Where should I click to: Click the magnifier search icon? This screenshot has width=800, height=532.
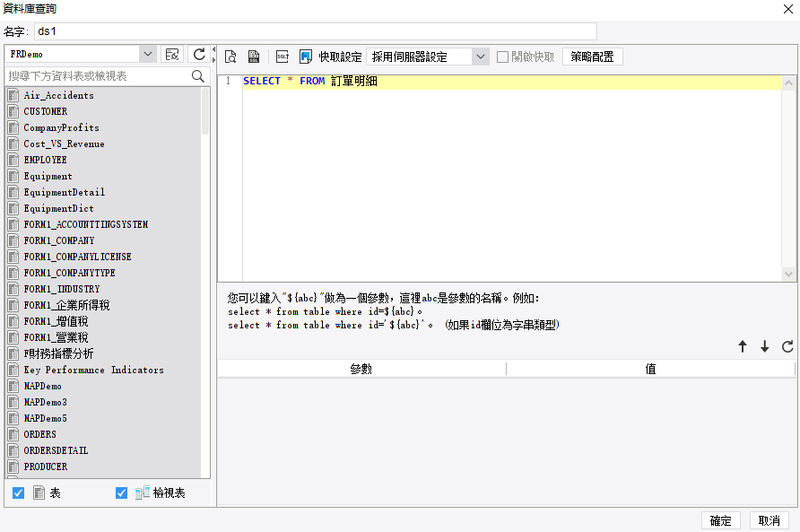[x=198, y=76]
